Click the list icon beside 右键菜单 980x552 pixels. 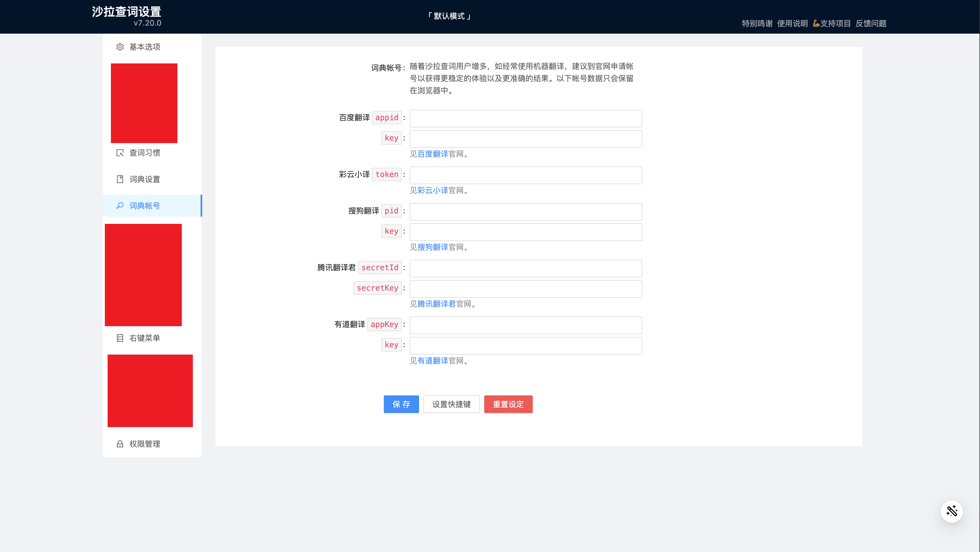(120, 338)
